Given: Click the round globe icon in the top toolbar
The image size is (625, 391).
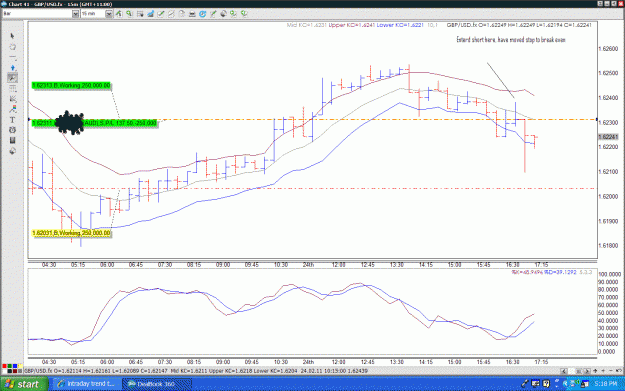Looking at the screenshot, I should (223, 14).
